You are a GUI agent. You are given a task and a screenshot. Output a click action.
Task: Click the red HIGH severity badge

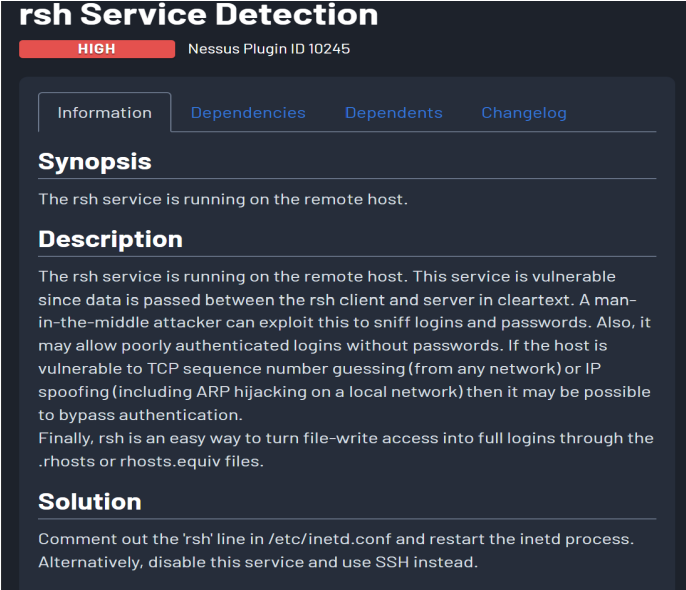pos(96,49)
